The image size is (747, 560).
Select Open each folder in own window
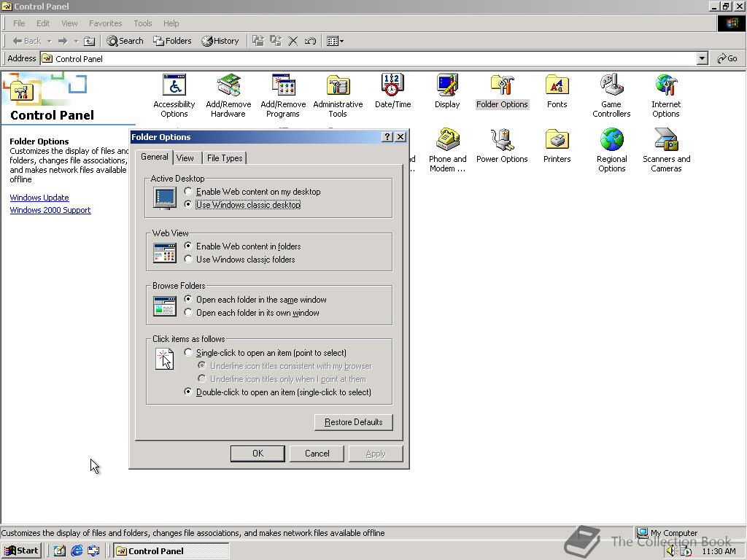tap(252, 313)
